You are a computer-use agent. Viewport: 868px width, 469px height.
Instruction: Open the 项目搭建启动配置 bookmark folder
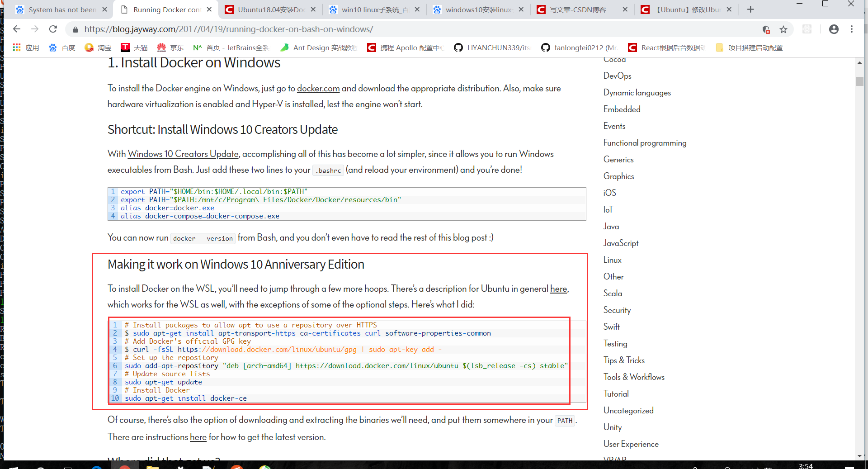[750, 47]
